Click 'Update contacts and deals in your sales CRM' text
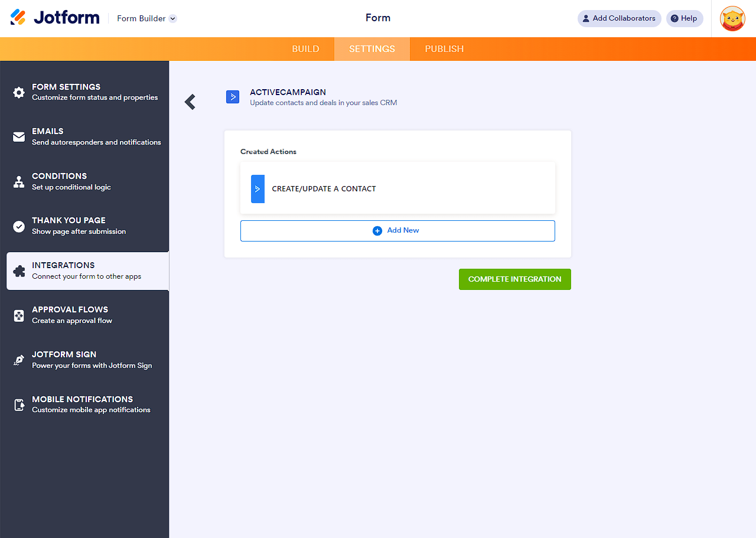756x538 pixels. click(x=324, y=103)
